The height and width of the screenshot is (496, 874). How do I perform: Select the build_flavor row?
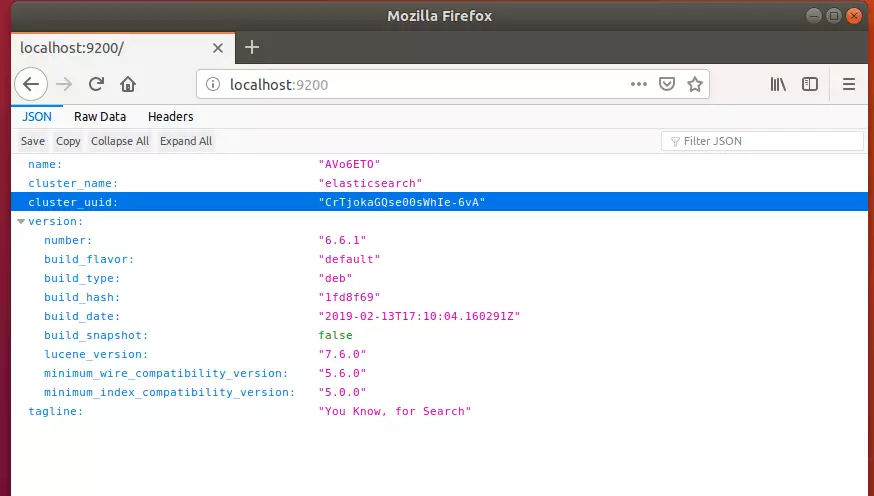point(439,259)
